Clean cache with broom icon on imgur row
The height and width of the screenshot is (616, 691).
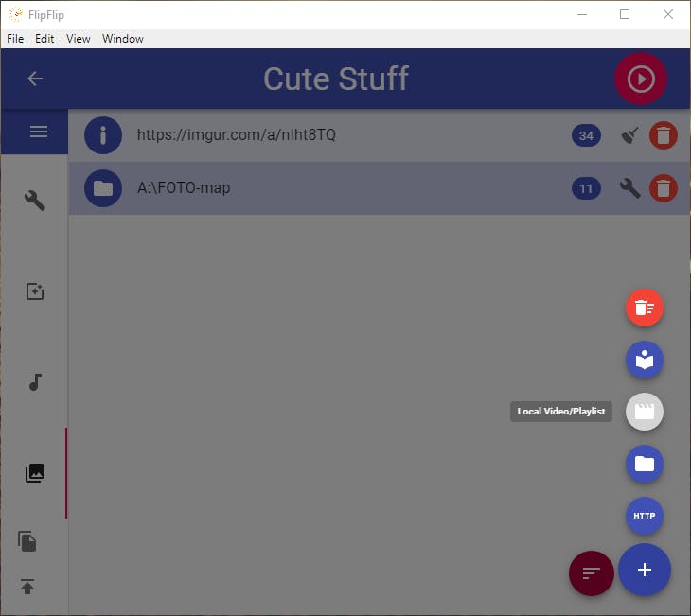(x=630, y=135)
